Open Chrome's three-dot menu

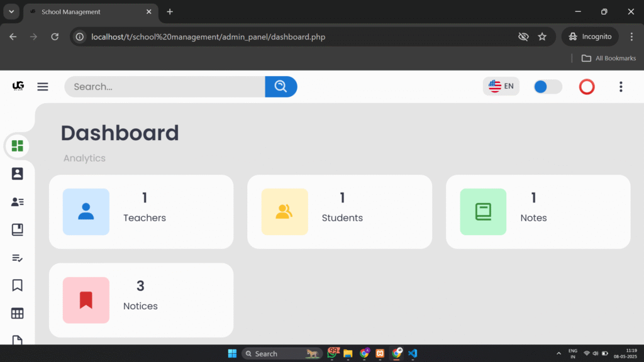click(631, 37)
